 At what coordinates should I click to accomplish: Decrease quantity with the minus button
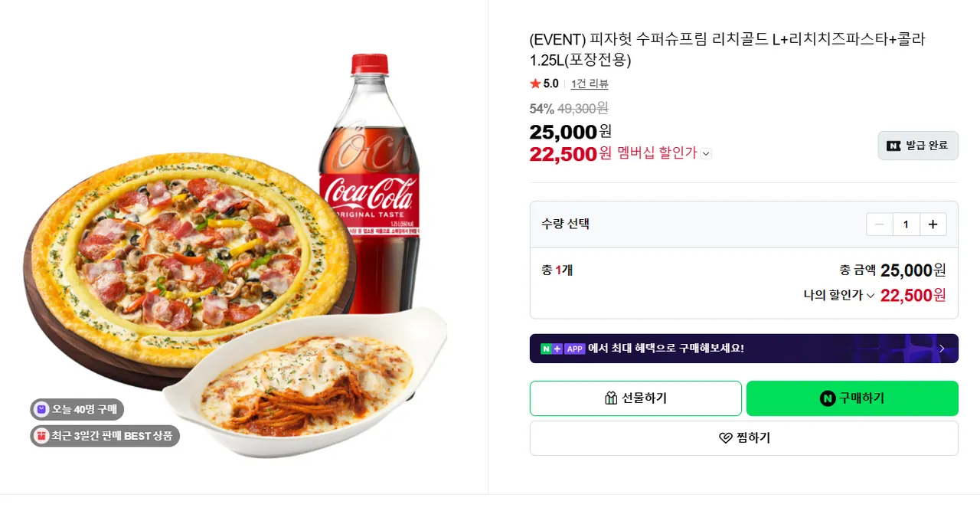(x=879, y=224)
